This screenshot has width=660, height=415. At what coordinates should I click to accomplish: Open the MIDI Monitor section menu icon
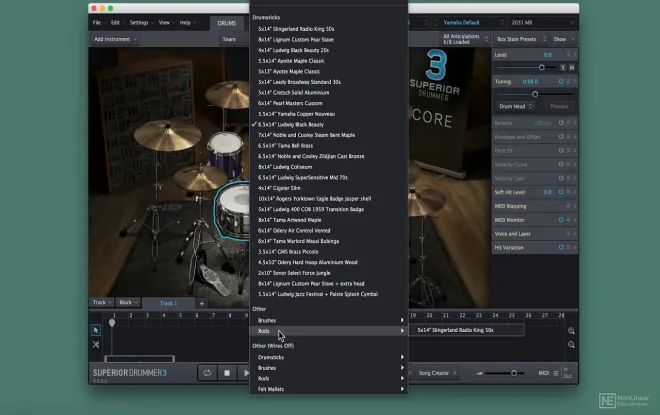point(568,220)
